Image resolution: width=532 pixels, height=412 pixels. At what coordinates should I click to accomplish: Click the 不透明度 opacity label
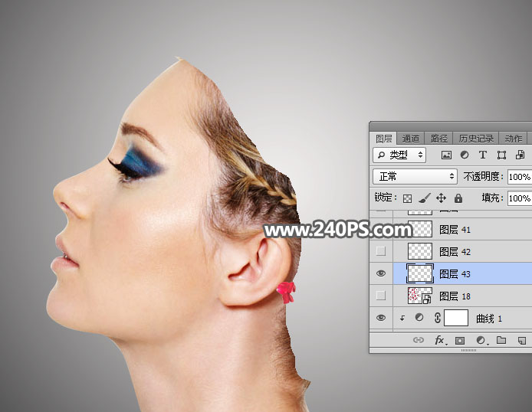click(x=483, y=177)
